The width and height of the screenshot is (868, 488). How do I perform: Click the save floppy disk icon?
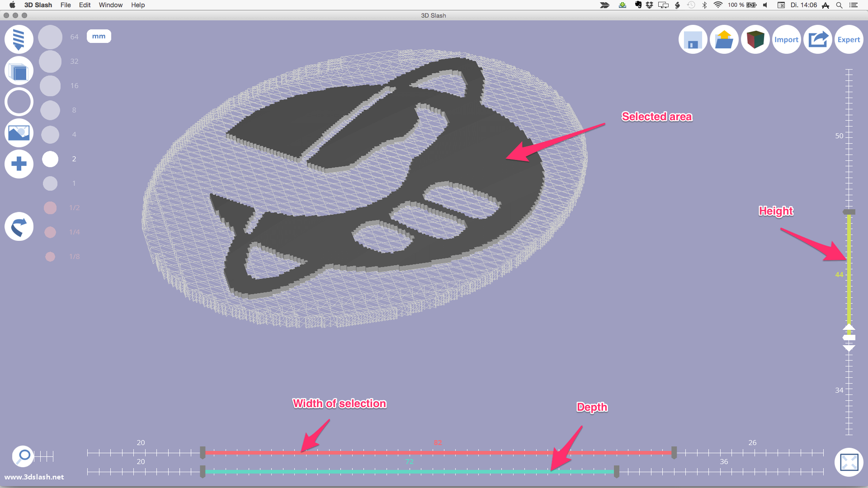pos(693,39)
